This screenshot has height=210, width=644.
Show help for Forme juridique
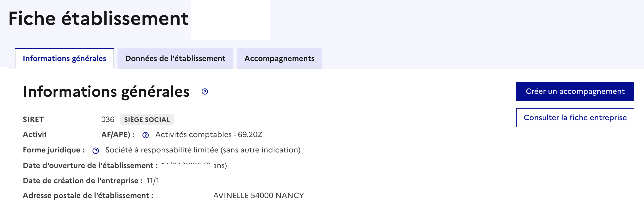point(96,151)
